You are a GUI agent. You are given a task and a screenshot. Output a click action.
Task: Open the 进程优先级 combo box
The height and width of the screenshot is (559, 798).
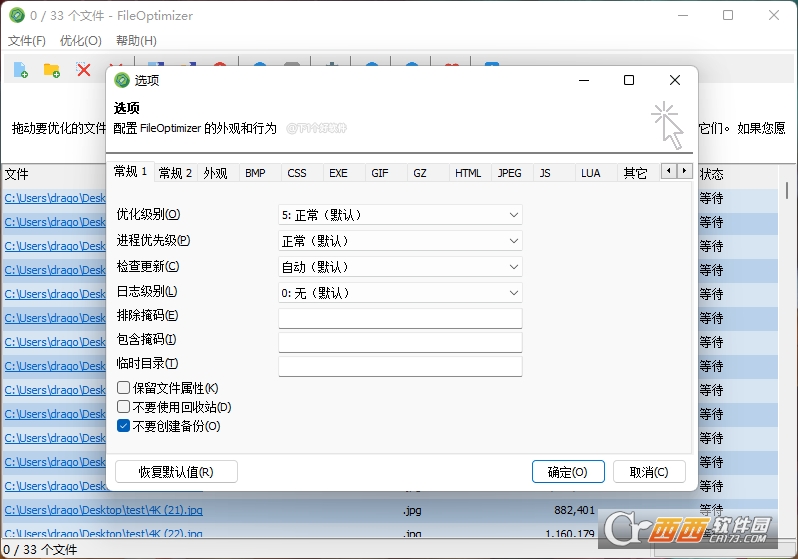click(400, 241)
